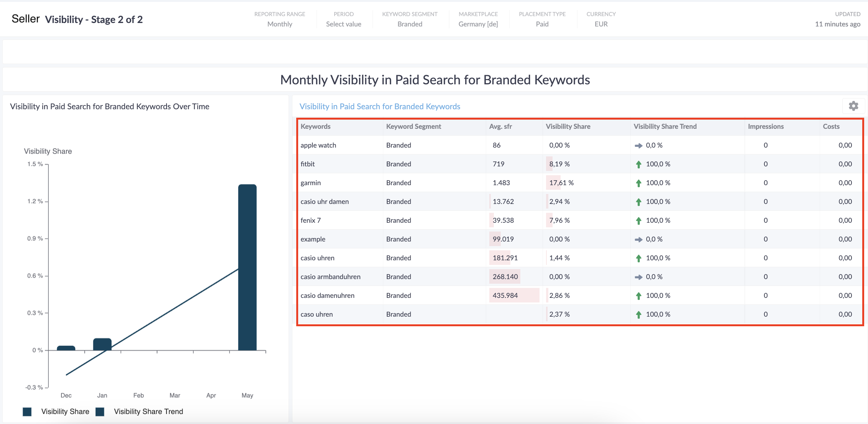The height and width of the screenshot is (424, 868).
Task: Open the Placement Type Paid filter
Action: (x=542, y=19)
